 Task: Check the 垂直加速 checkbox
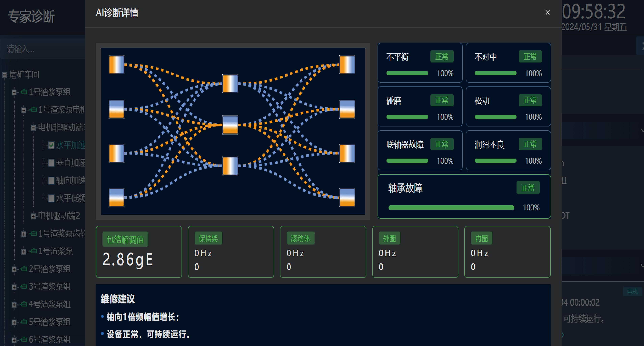click(x=51, y=163)
